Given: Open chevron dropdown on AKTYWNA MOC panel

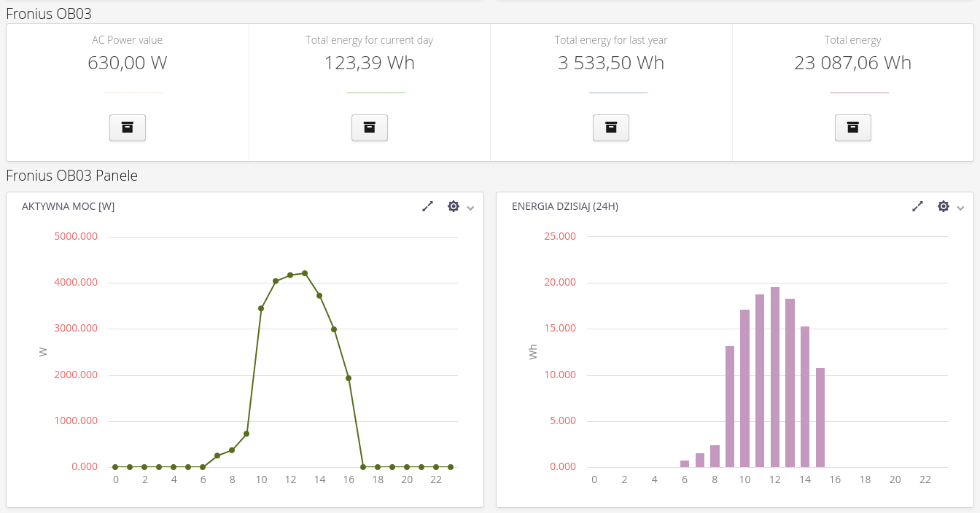Looking at the screenshot, I should [470, 208].
